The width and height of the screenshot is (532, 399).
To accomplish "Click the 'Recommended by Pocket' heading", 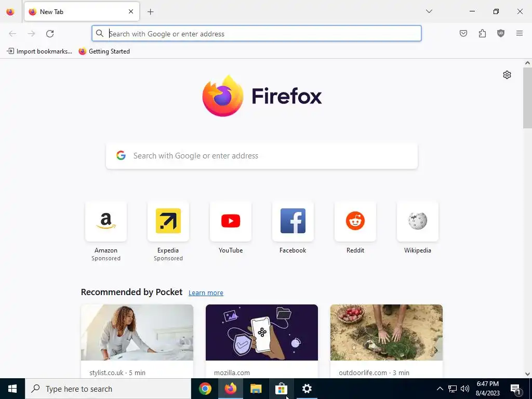I will [131, 292].
